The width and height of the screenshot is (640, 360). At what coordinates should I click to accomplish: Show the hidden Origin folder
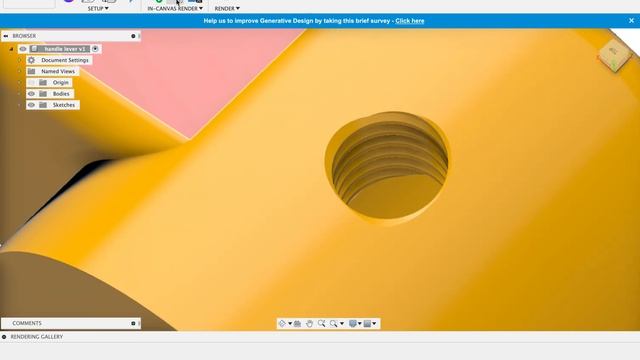[x=31, y=82]
